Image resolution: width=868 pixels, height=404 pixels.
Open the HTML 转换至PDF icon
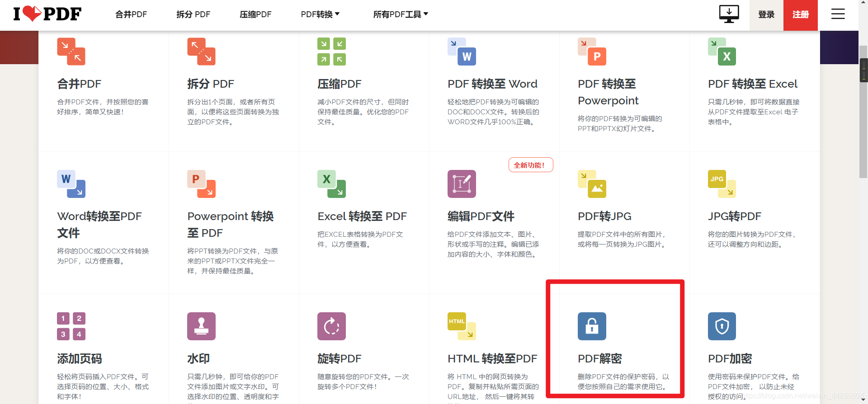click(462, 326)
